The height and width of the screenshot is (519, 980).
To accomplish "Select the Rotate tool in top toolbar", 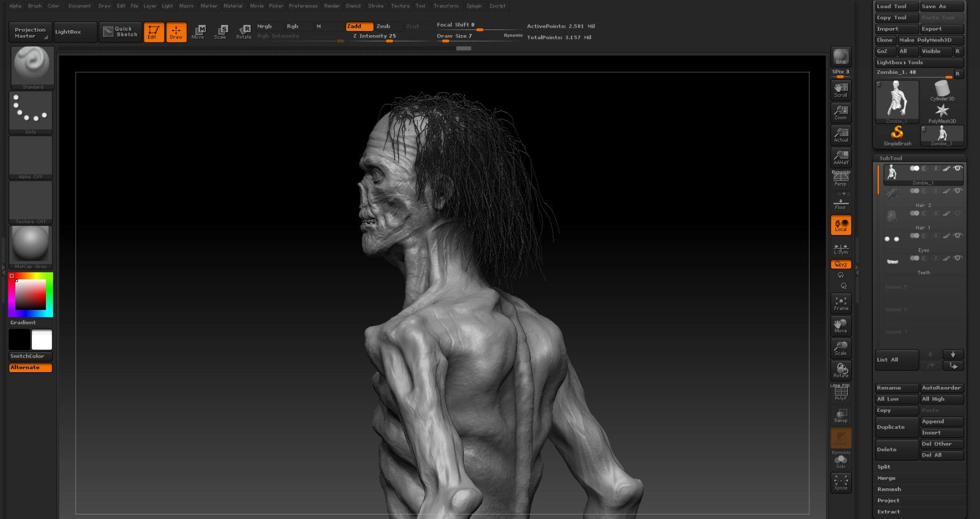I will [244, 32].
